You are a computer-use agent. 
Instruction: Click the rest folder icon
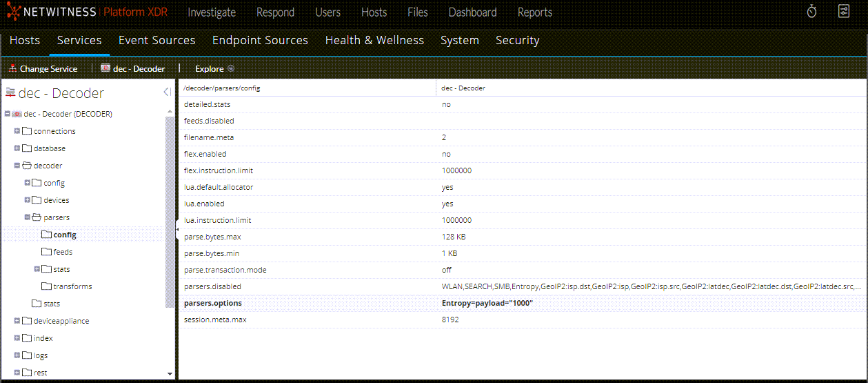27,373
